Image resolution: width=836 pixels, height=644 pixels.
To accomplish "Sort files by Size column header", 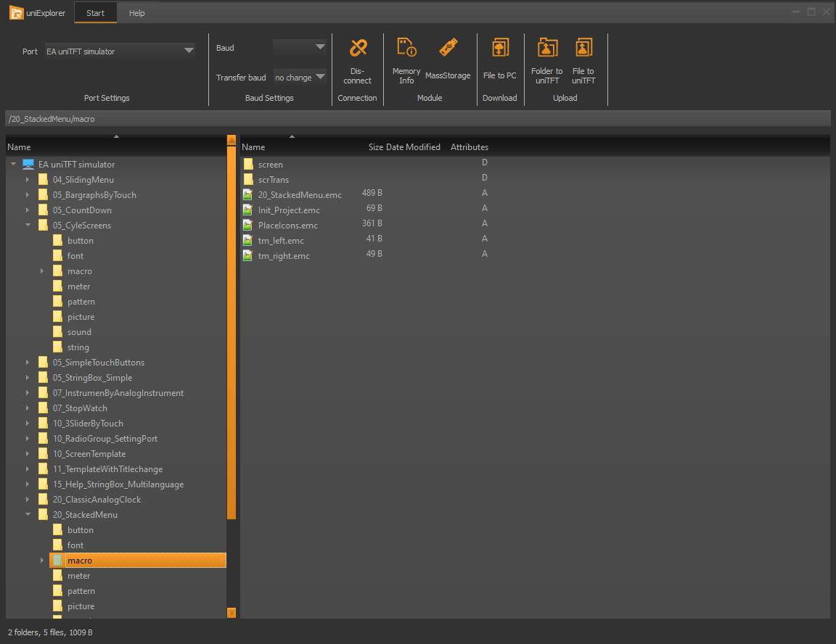I will point(375,147).
